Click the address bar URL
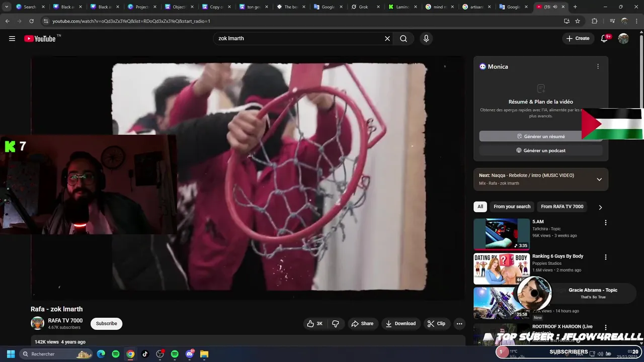Screen dimensions: 644x362 coord(131,21)
